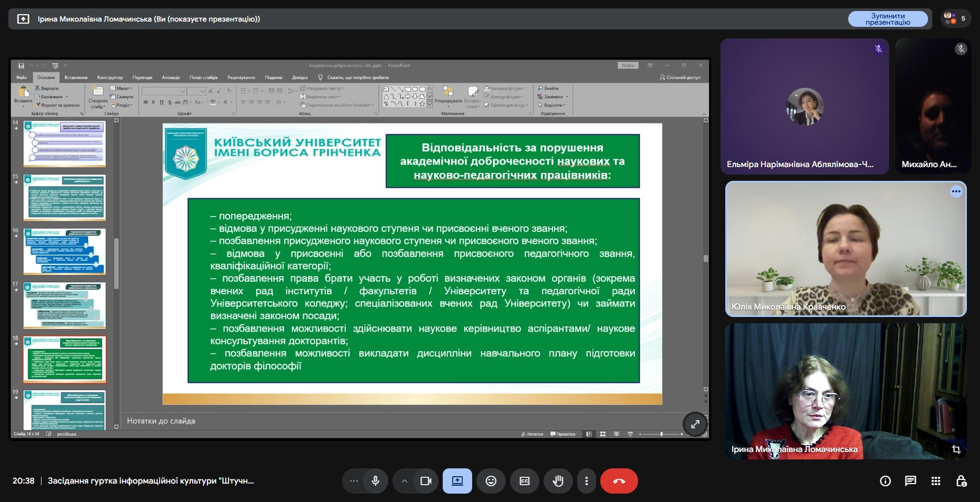Open the Вставлення ribbon tab

pos(76,77)
